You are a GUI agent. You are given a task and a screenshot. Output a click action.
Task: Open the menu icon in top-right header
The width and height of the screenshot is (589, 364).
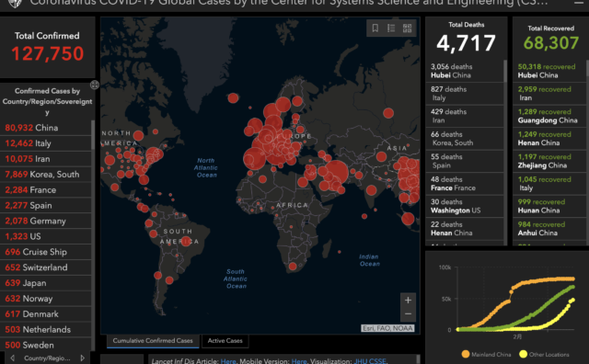[579, 3]
